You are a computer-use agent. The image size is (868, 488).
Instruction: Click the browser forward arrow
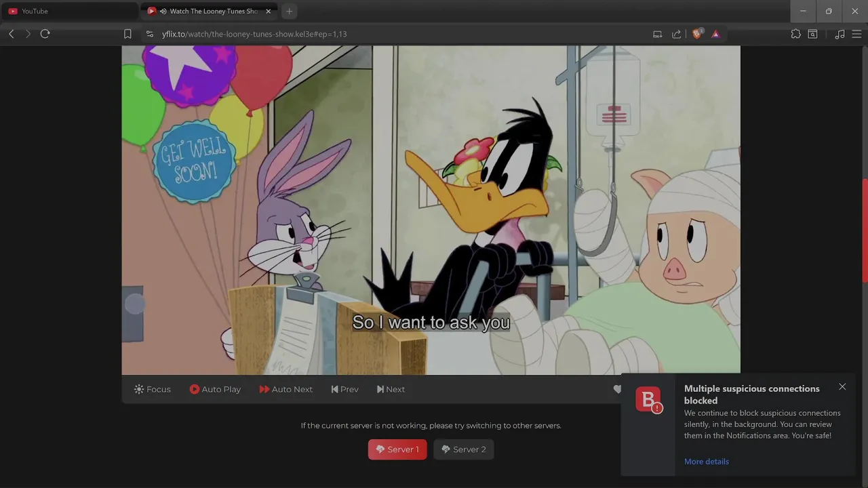coord(28,34)
